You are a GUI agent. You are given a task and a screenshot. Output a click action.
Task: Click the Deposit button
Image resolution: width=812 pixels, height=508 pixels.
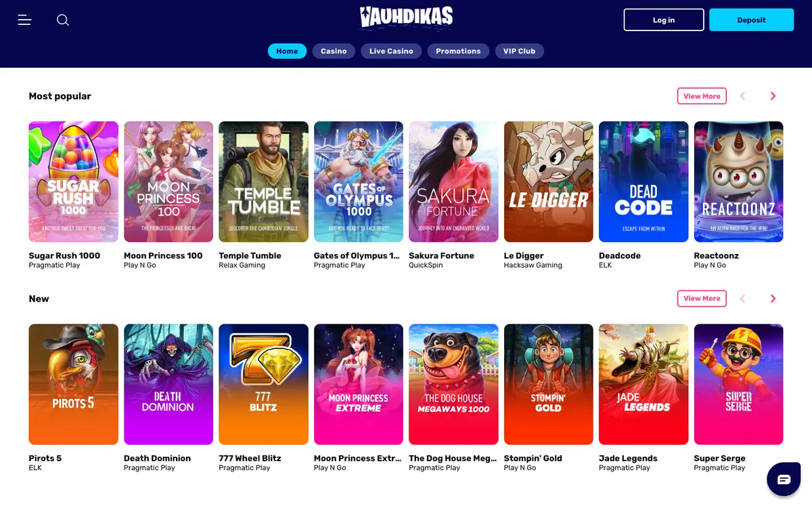[x=751, y=20]
